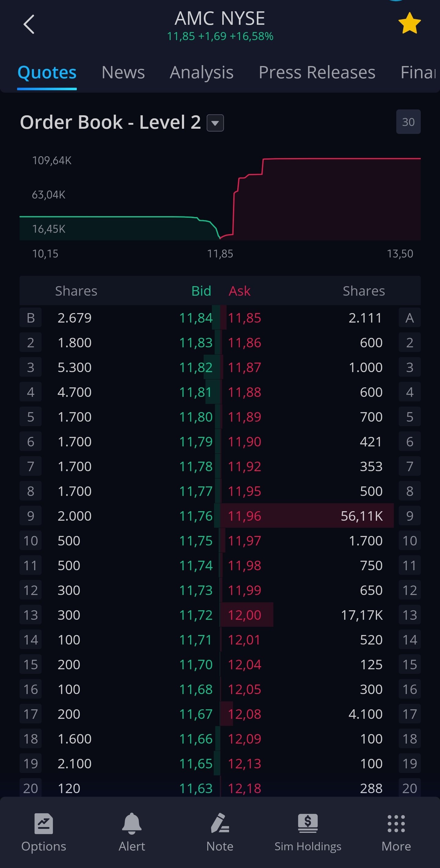Select bid shares 4.700
440x868 pixels.
click(75, 392)
